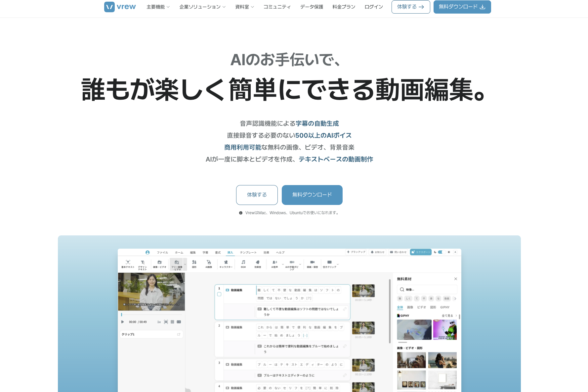Insert 画像・ビデオ from the toolbar
This screenshot has height=392, width=588.
pos(159,264)
